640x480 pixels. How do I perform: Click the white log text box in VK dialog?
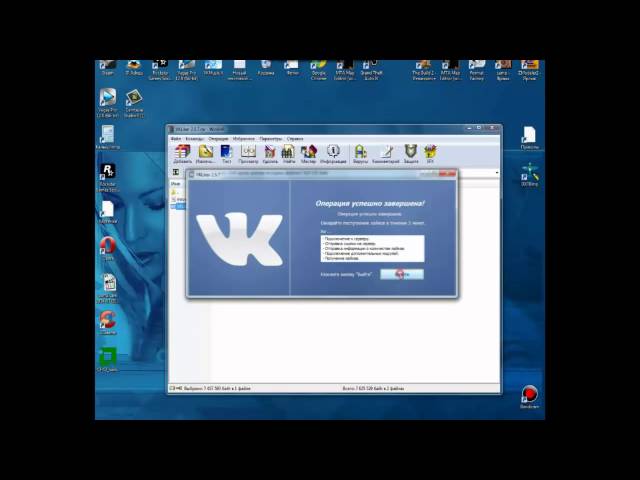coord(372,249)
